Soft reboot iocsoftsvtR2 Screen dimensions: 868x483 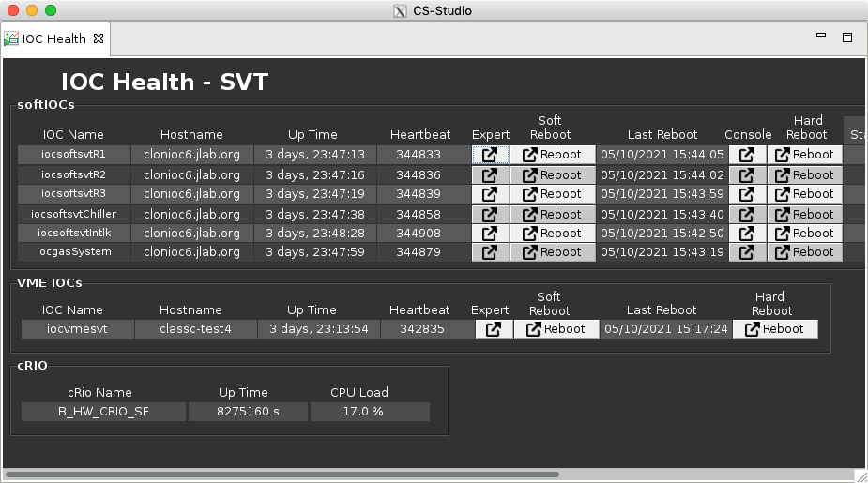pyautogui.click(x=552, y=174)
